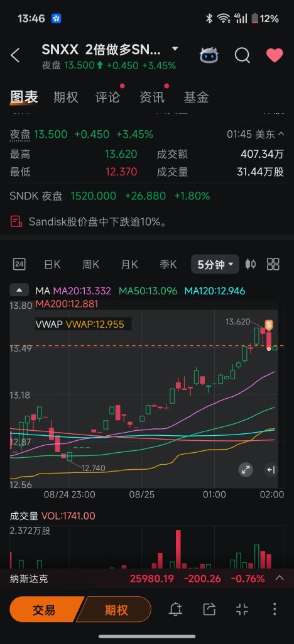Tap the 成交量 31.44万股 value
Viewport: 294px width, 644px height.
tap(260, 172)
